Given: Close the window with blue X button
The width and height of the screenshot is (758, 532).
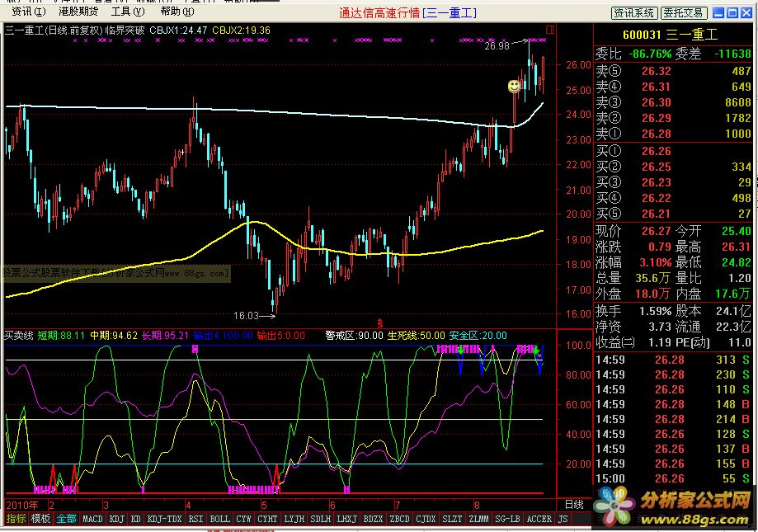Looking at the screenshot, I should coord(746,13).
